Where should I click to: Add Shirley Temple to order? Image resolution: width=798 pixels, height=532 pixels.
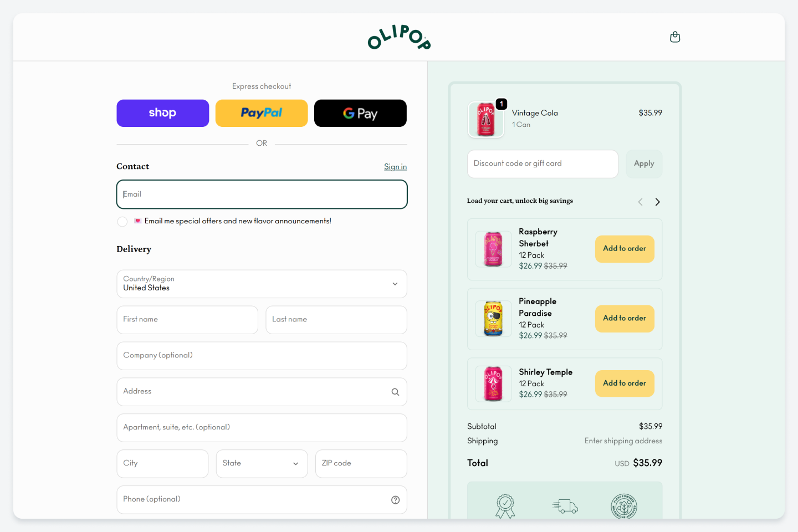tap(625, 383)
